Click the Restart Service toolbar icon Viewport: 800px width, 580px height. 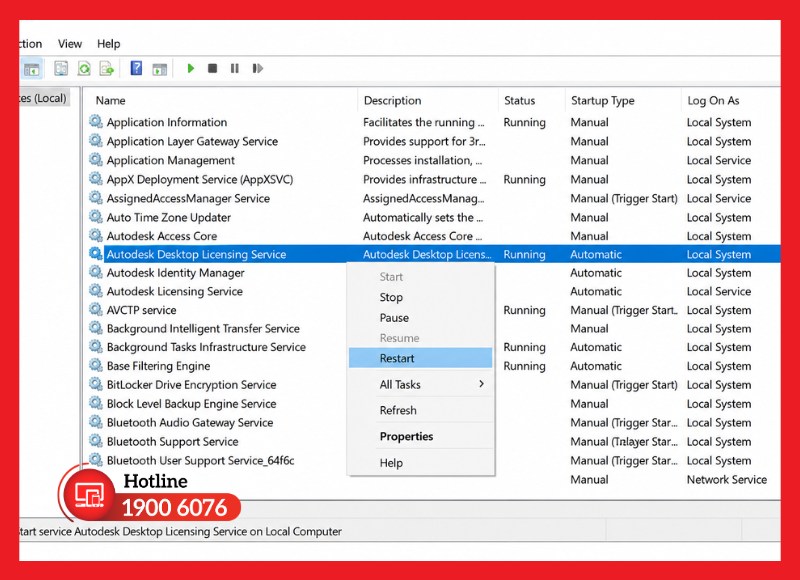258,68
